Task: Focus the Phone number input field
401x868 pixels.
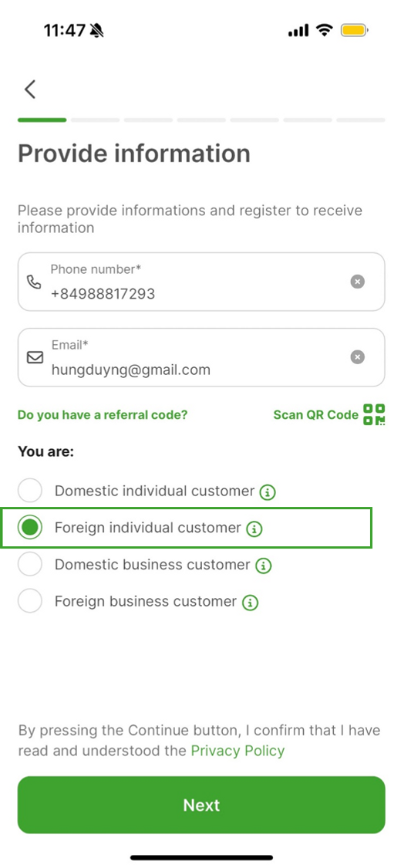Action: [x=201, y=282]
